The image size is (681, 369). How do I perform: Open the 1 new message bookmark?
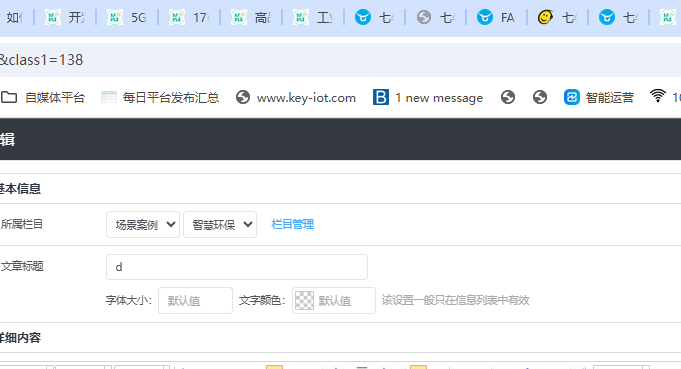[428, 98]
